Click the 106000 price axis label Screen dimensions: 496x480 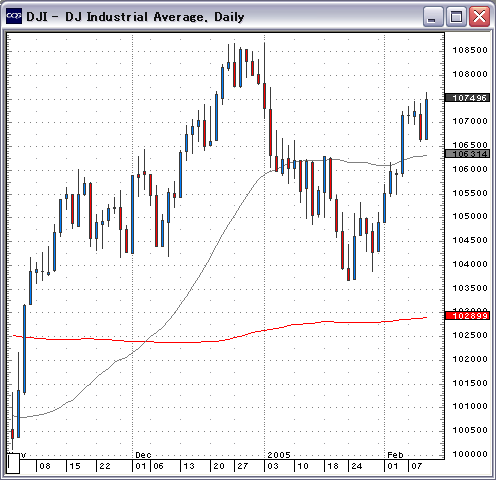[470, 169]
